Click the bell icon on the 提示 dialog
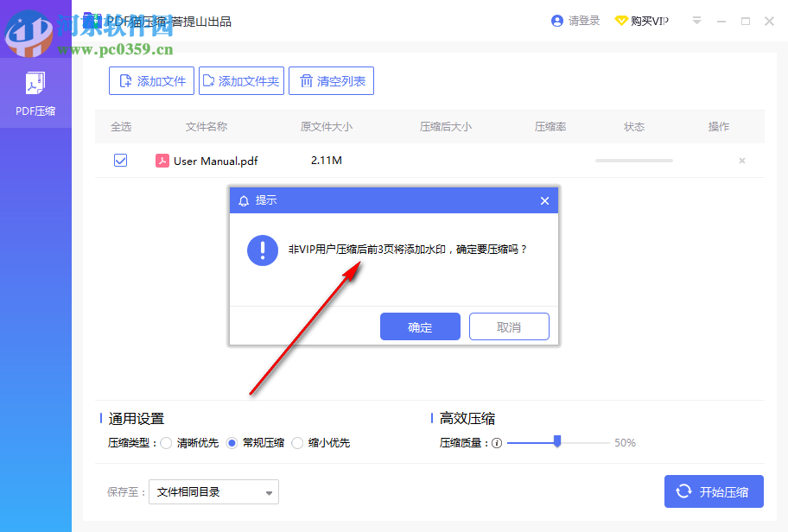 pos(243,200)
